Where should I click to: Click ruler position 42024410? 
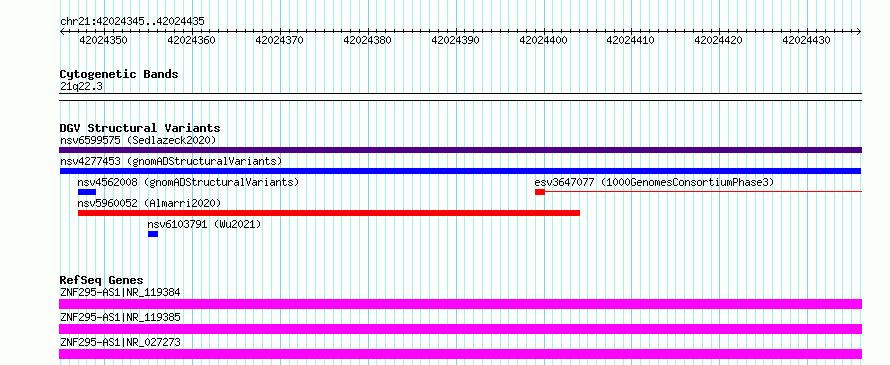[631, 40]
